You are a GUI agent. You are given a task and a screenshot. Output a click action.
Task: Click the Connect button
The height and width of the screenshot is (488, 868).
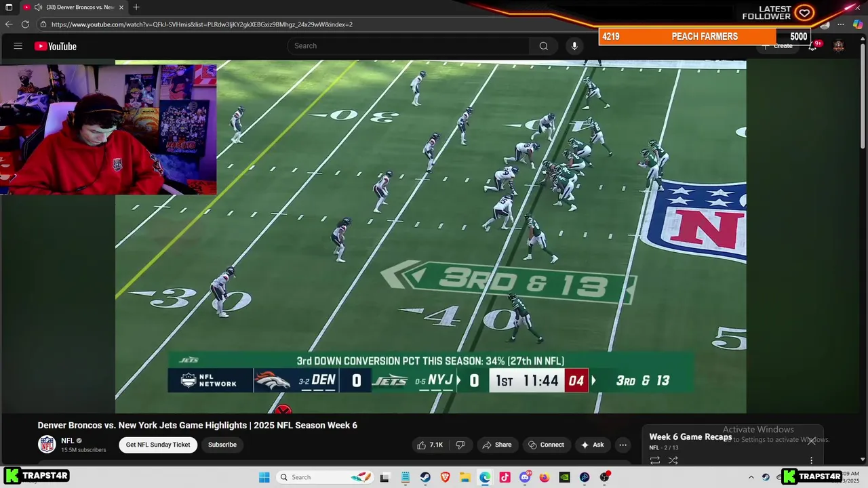pyautogui.click(x=547, y=445)
